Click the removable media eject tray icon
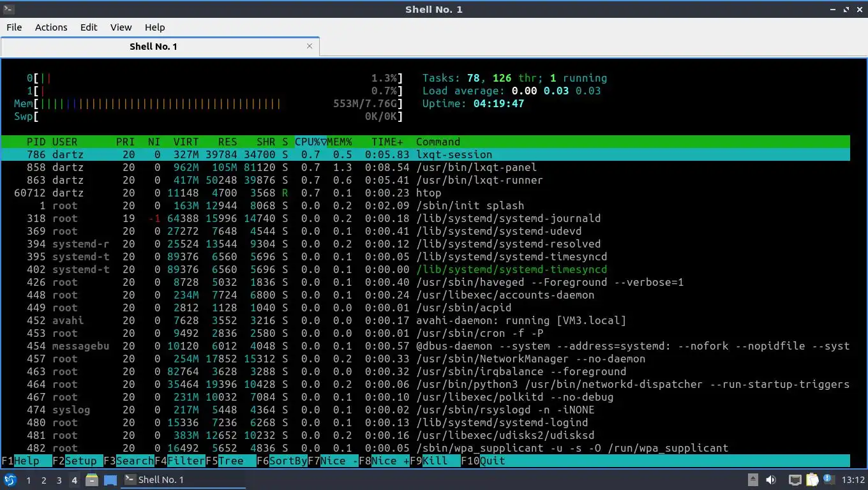Image resolution: width=868 pixels, height=490 pixels. pos(753,480)
